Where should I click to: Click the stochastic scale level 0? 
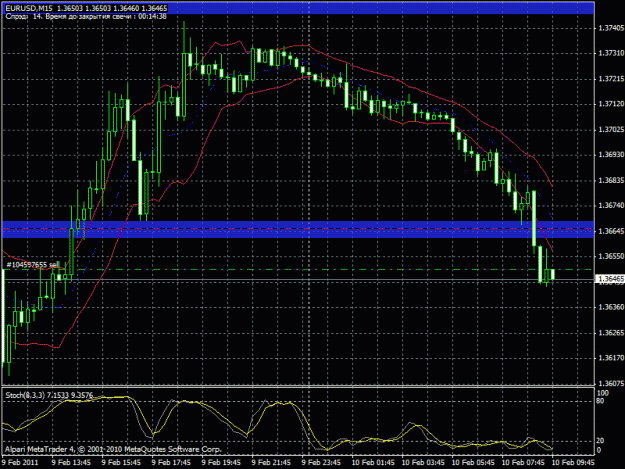[599, 450]
